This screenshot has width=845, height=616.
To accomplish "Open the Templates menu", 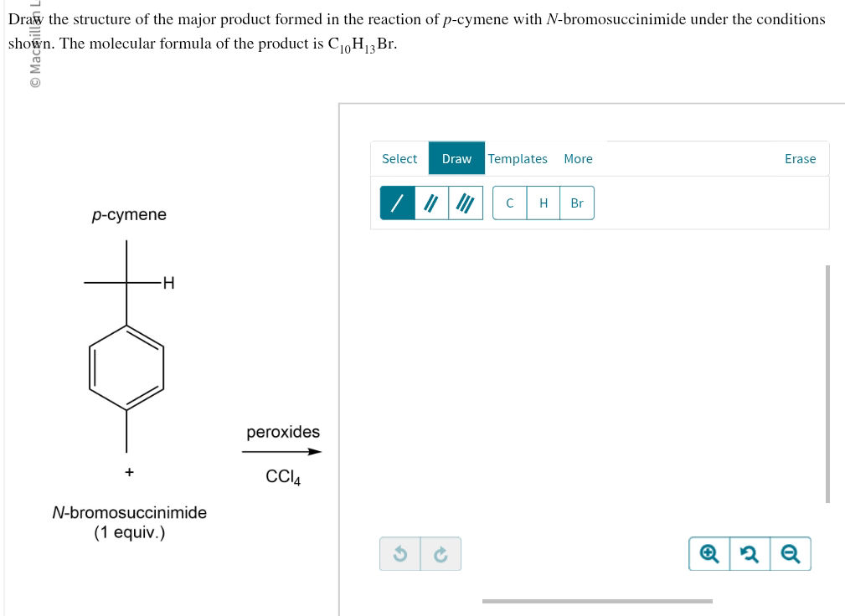I will (x=518, y=158).
